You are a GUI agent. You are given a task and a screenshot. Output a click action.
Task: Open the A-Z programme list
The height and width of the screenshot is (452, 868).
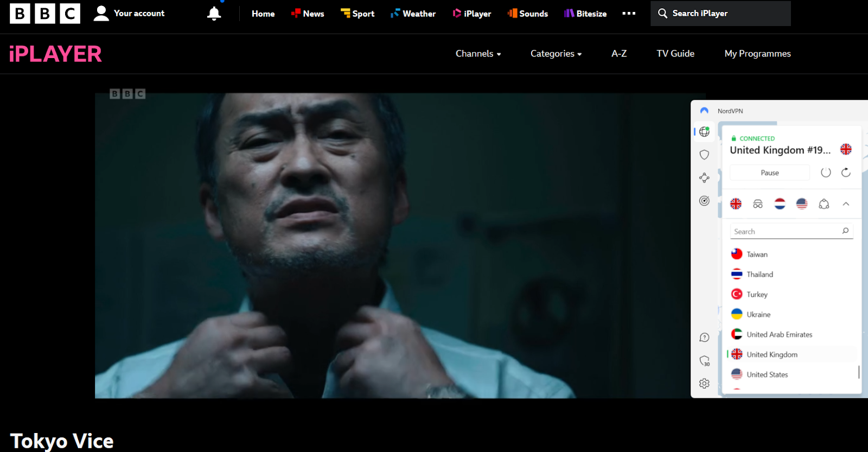(619, 54)
